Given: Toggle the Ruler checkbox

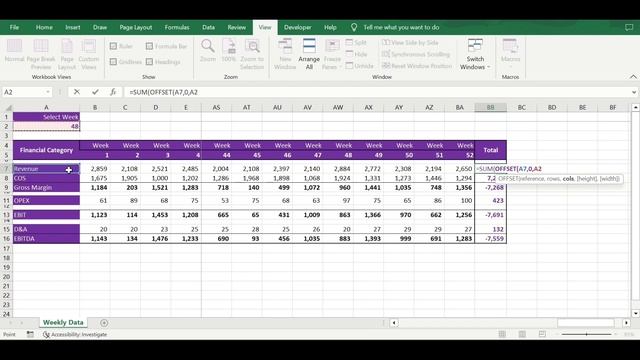Looking at the screenshot, I should pyautogui.click(x=113, y=46).
